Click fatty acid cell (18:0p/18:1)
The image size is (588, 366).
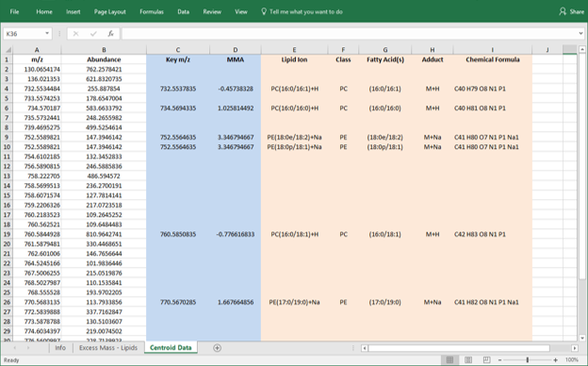pyautogui.click(x=385, y=147)
